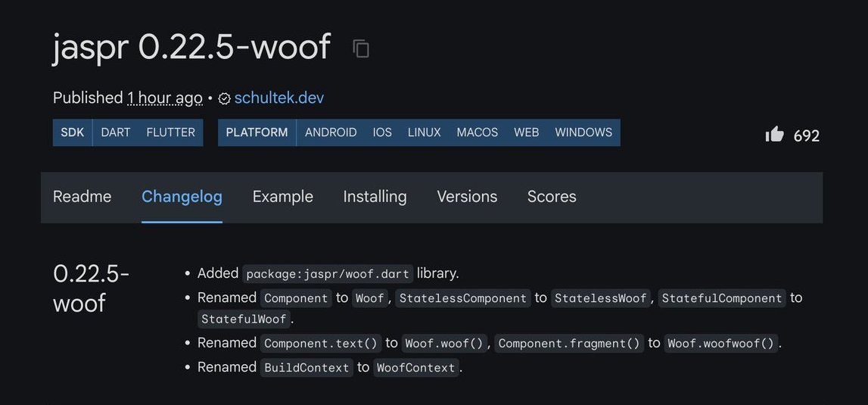Click the 692 likes count

pyautogui.click(x=807, y=136)
